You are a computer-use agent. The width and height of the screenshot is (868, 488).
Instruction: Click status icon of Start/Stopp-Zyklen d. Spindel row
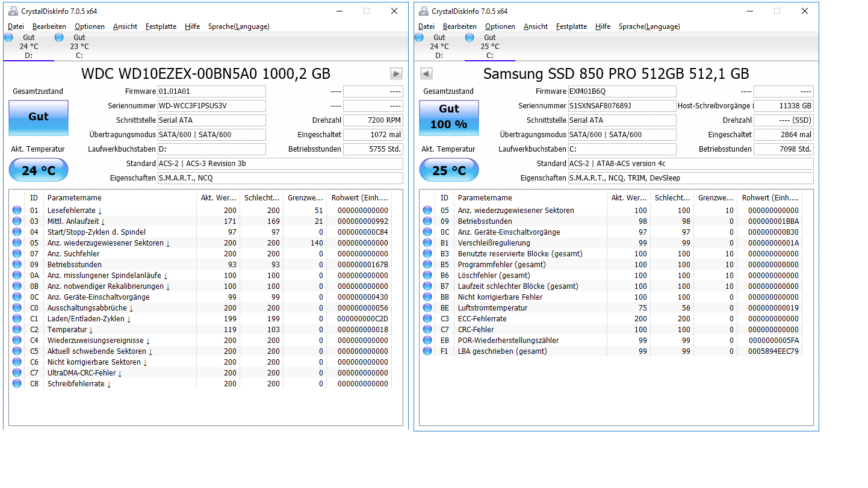(17, 232)
